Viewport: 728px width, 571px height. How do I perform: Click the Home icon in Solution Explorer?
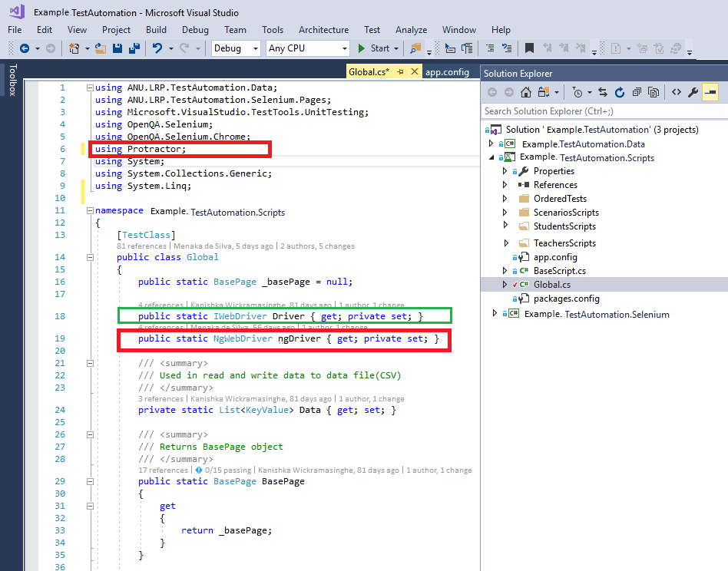point(525,92)
